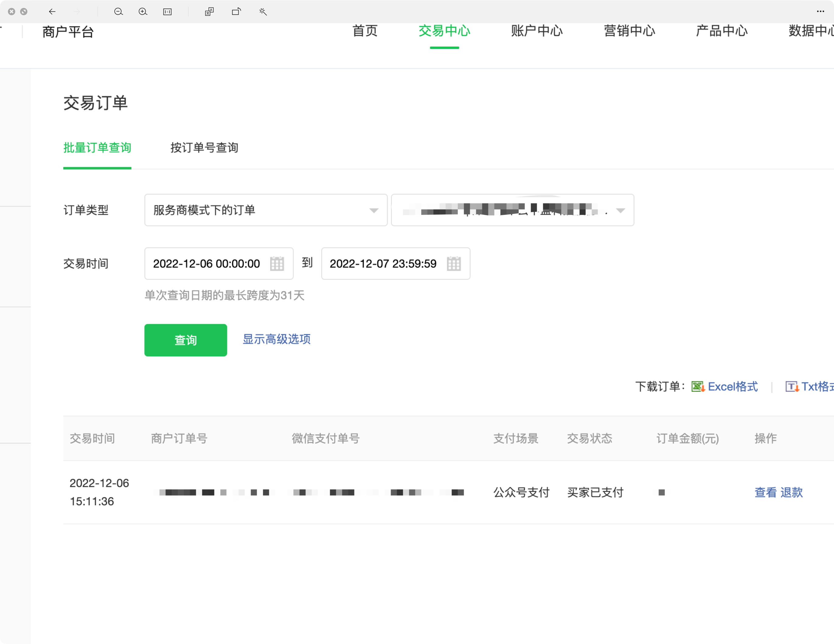Download orders via the Excel icon
Screen dimensions: 834x644
(x=698, y=387)
